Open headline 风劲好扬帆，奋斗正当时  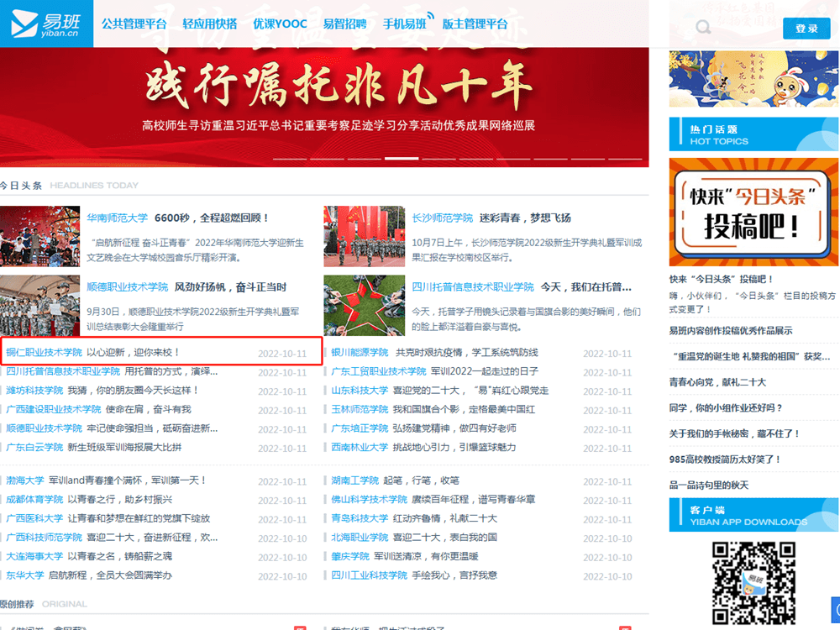[230, 287]
